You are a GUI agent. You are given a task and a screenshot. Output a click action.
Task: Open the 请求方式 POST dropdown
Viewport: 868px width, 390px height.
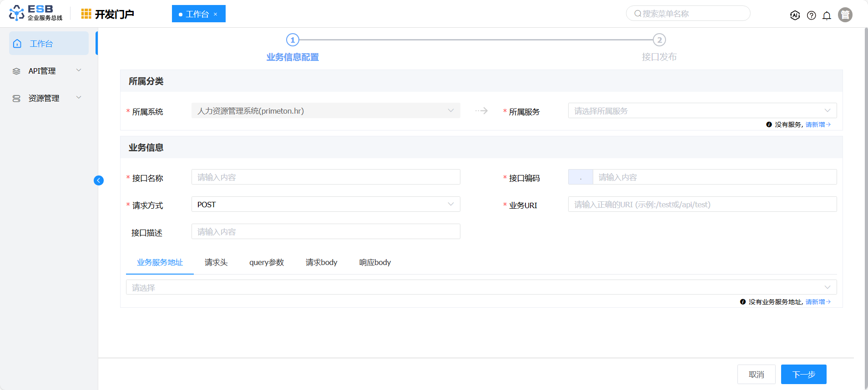pyautogui.click(x=325, y=205)
